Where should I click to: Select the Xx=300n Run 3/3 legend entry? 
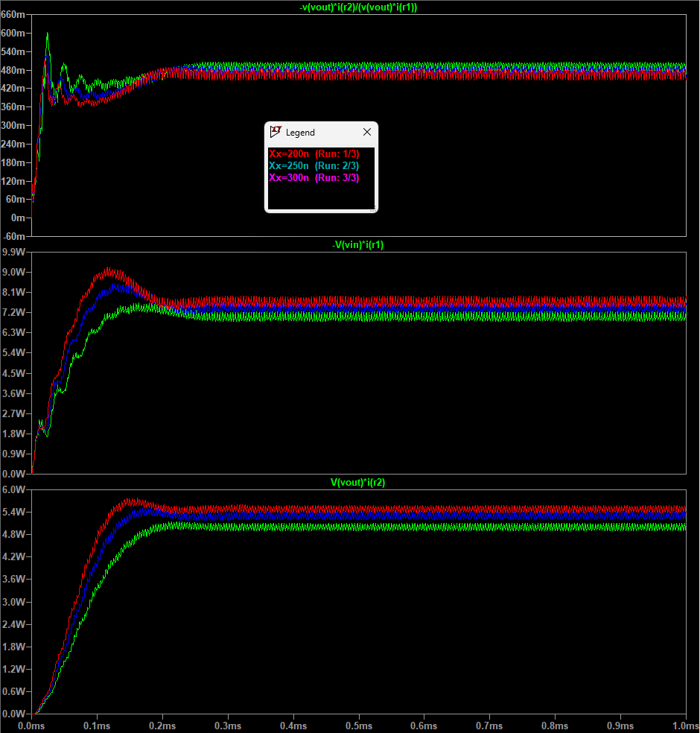(x=314, y=177)
